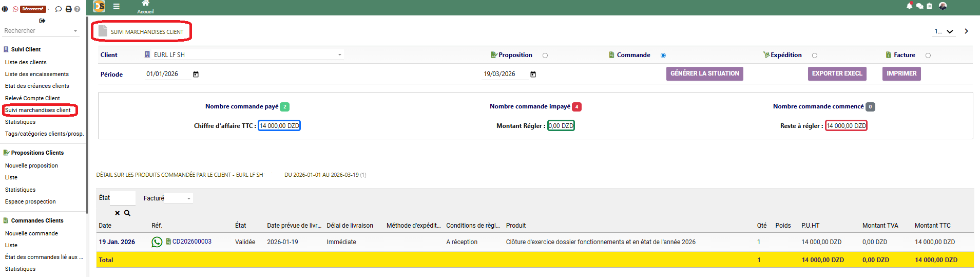Click the logout arrow icon
The height and width of the screenshot is (277, 980).
[42, 21]
